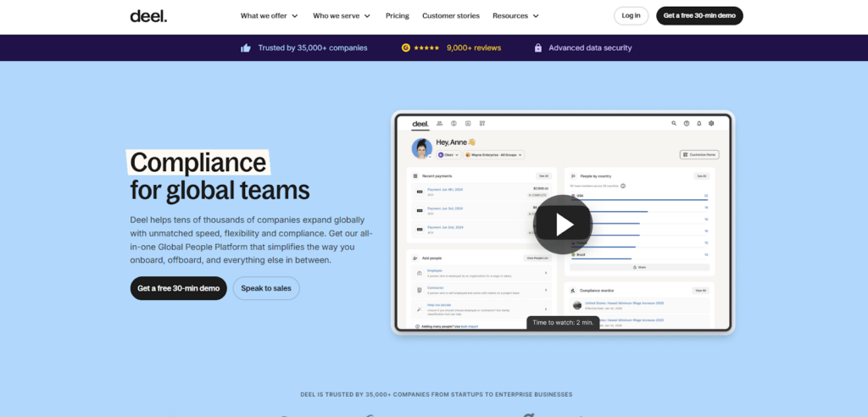868x417 pixels.
Task: Click the search icon in dashboard preview
Action: pos(674,124)
